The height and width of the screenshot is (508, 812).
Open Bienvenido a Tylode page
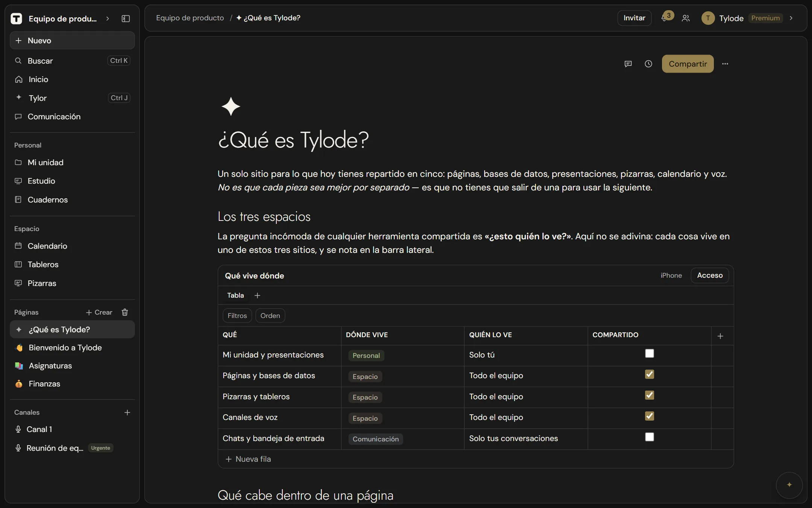coord(72,348)
